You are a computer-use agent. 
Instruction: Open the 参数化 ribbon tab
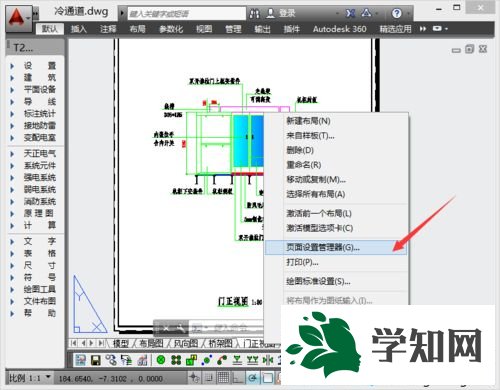click(171, 29)
